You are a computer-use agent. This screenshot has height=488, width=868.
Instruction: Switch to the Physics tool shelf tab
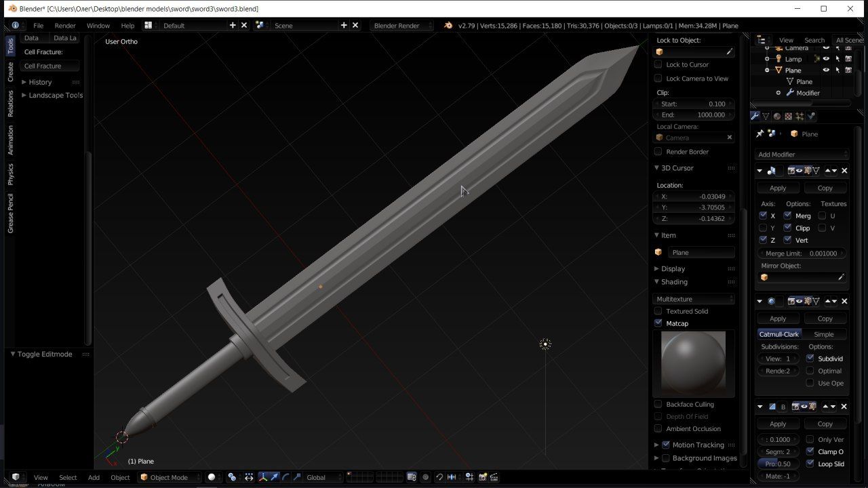(x=10, y=174)
